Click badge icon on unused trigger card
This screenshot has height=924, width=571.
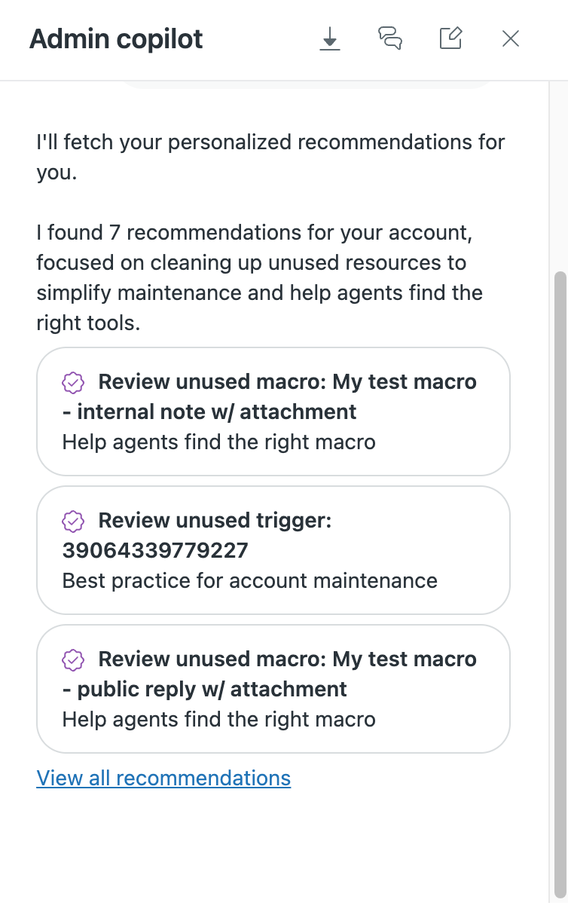(x=73, y=521)
